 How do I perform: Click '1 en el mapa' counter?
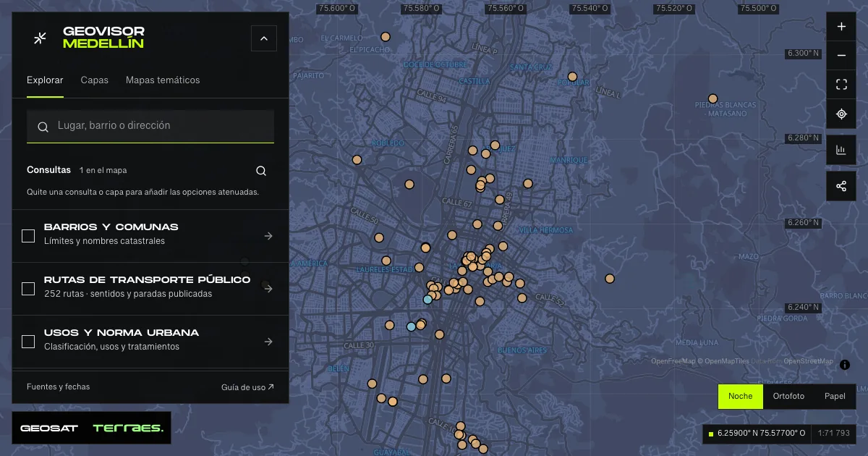(103, 171)
